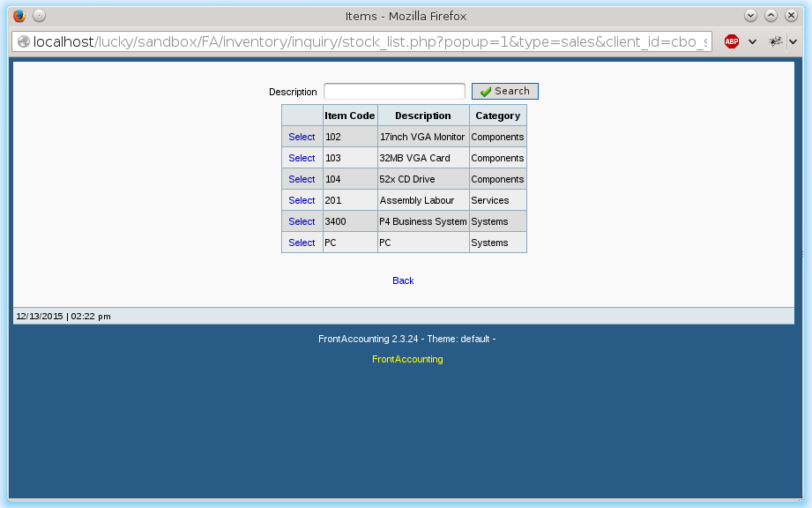Open the Adblock Plus dropdown arrow

tap(752, 41)
